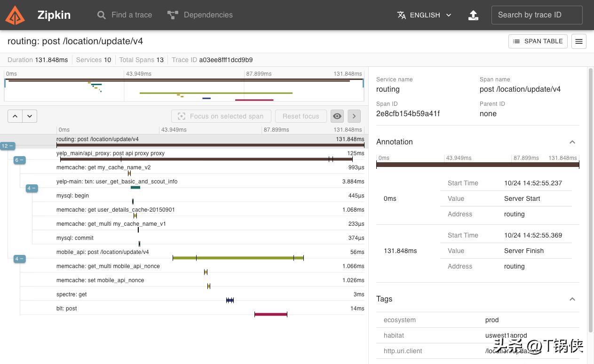Click the SPAN TABLE button
The image size is (594, 364).
538,41
